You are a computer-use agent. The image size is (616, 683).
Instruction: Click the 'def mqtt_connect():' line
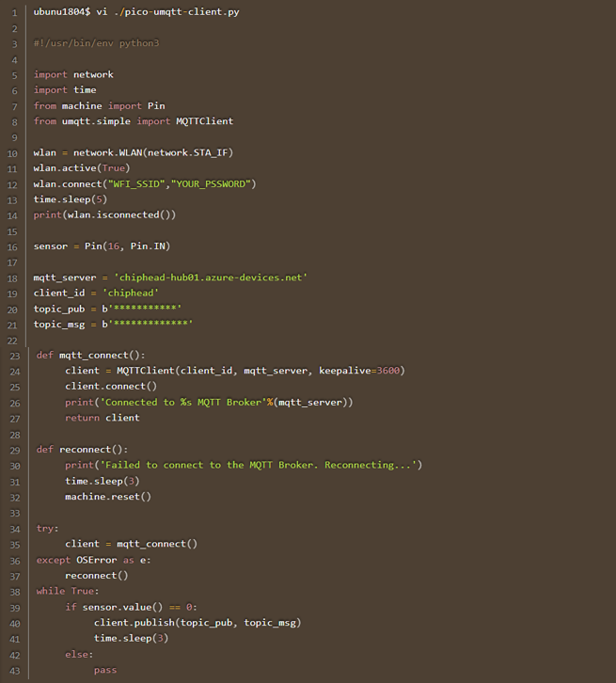91,355
